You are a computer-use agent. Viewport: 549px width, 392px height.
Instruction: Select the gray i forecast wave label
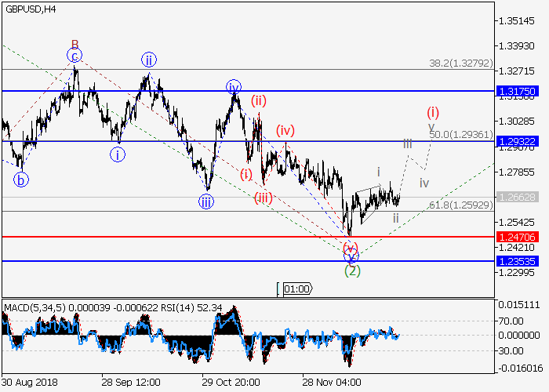coord(379,172)
